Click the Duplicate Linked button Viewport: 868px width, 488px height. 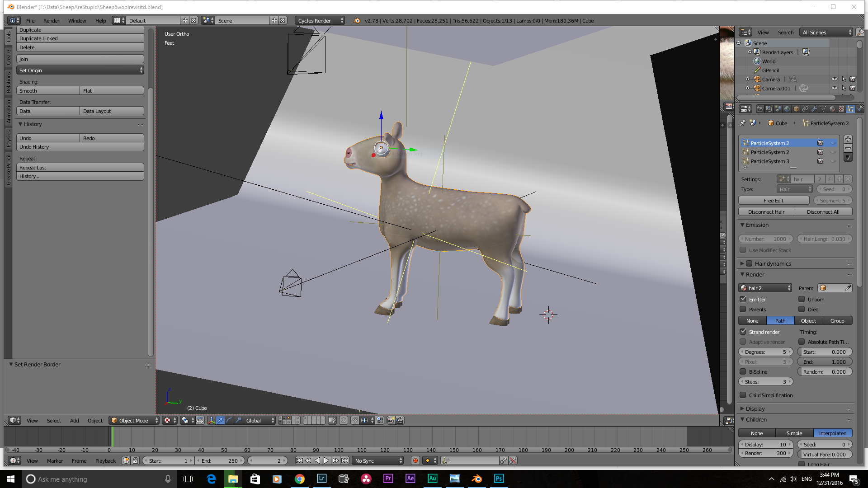(x=80, y=38)
